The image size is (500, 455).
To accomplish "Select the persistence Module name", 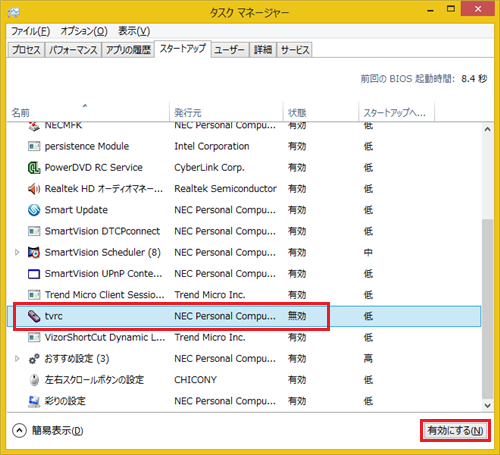I will point(87,146).
